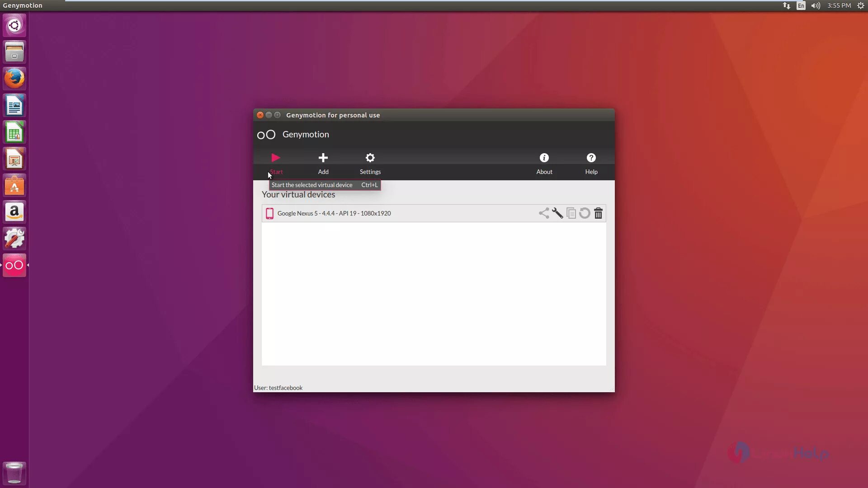Click Your virtual devices heading
The height and width of the screenshot is (488, 868).
(298, 195)
